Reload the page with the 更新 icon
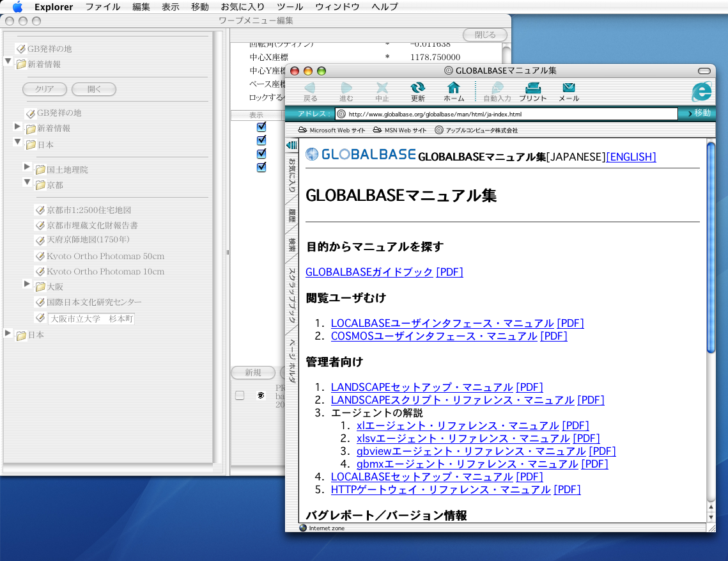728x561 pixels. [x=418, y=88]
